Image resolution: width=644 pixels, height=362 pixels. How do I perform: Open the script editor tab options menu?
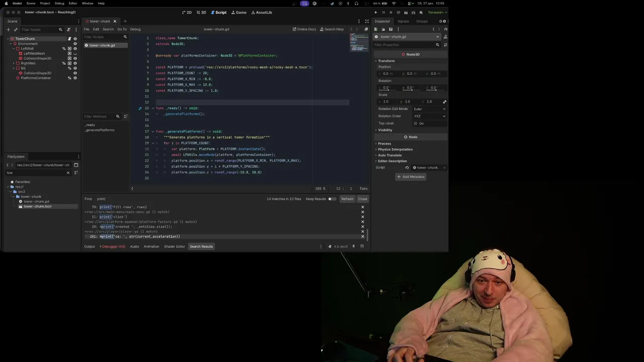point(359,21)
